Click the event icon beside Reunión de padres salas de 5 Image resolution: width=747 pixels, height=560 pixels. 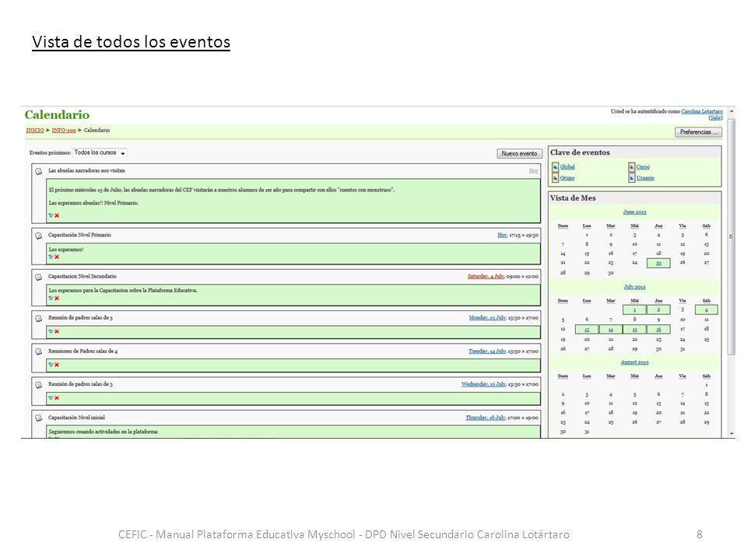click(x=39, y=318)
